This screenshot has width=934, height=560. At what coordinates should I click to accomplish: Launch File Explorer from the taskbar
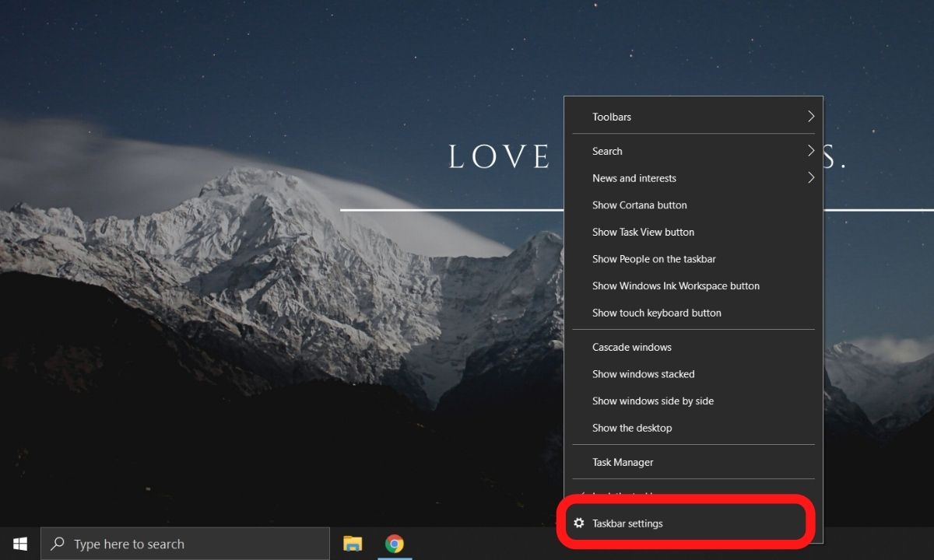[x=353, y=544]
